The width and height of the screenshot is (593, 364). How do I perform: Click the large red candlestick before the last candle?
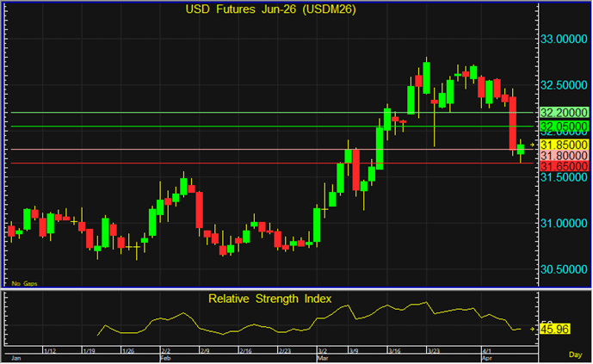[x=513, y=123]
